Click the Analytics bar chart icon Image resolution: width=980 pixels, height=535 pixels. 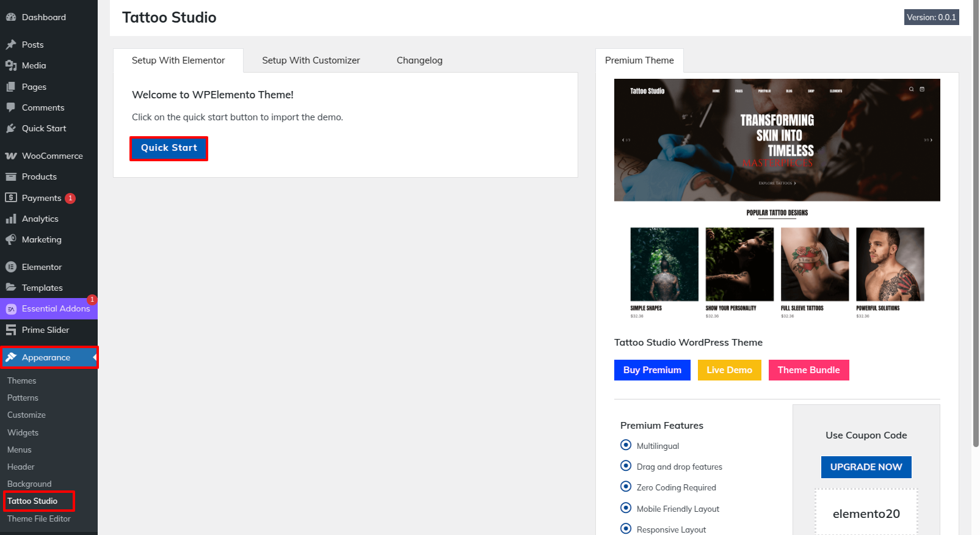click(x=11, y=219)
